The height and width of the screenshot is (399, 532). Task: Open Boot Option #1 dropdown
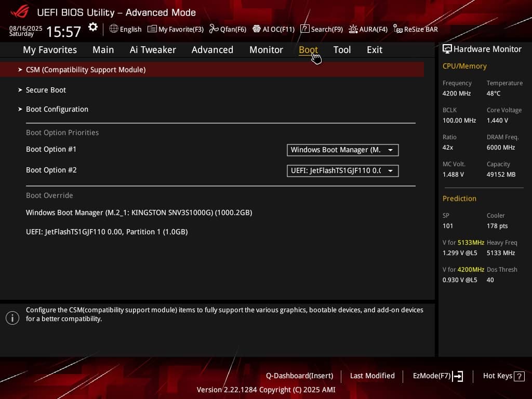click(x=343, y=150)
